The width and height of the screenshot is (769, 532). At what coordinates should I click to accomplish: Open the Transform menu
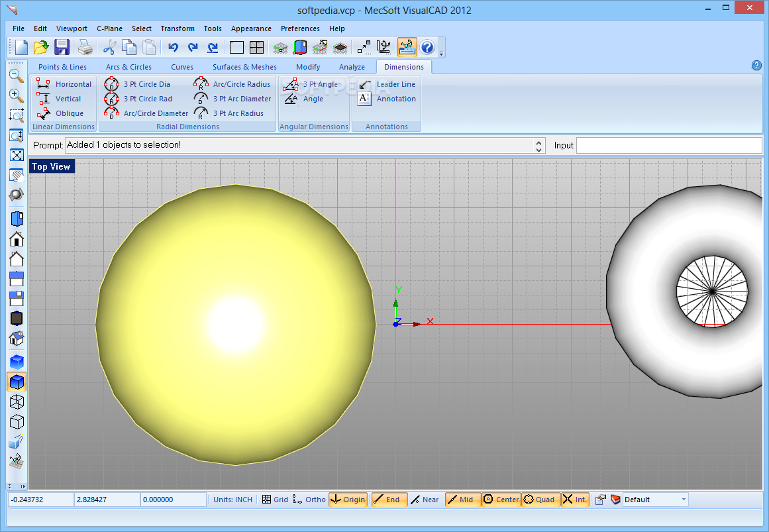(178, 28)
